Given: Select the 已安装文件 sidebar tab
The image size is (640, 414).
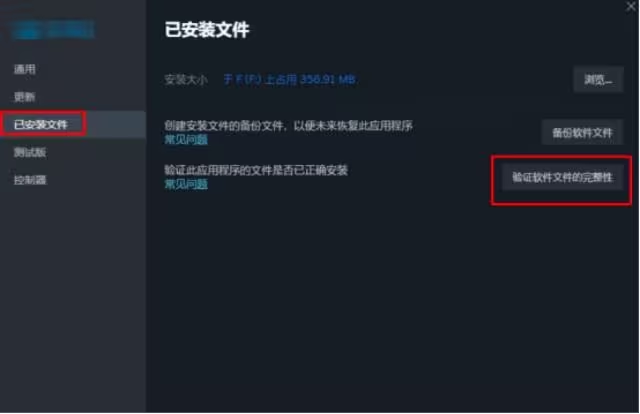Looking at the screenshot, I should [41, 124].
